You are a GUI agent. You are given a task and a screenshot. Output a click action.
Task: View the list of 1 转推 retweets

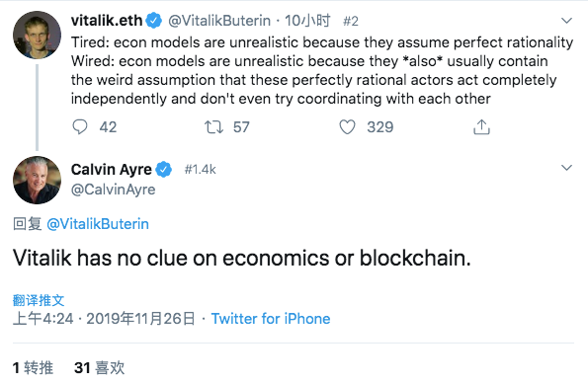tap(33, 368)
